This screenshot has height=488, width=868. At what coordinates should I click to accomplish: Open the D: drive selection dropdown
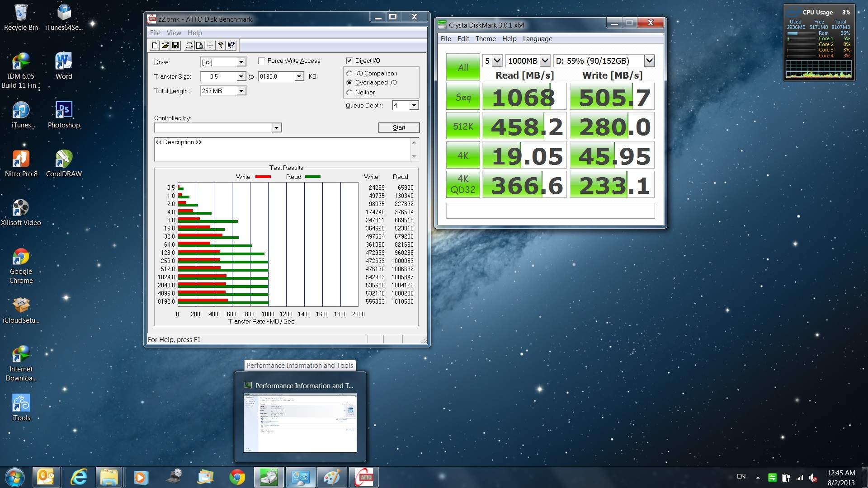(649, 61)
